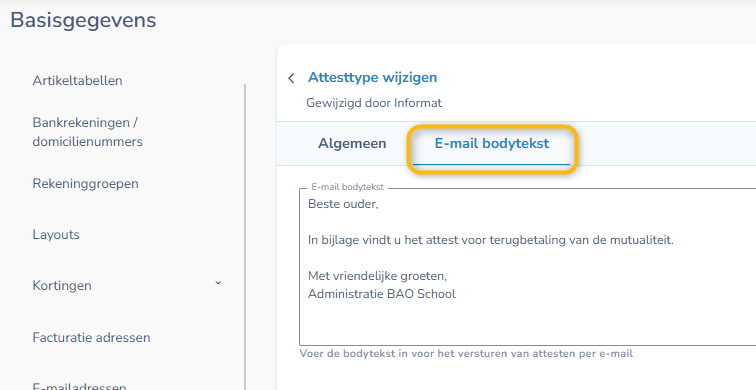The height and width of the screenshot is (390, 756).
Task: Click the 'Met vriendelijke groeten,' line
Action: [x=377, y=276]
